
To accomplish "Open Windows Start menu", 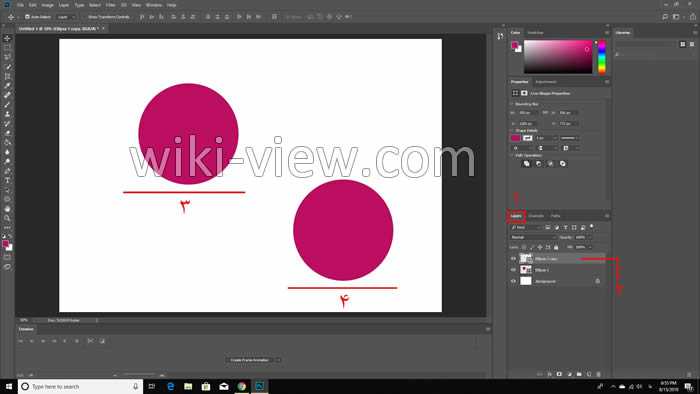I will click(8, 386).
